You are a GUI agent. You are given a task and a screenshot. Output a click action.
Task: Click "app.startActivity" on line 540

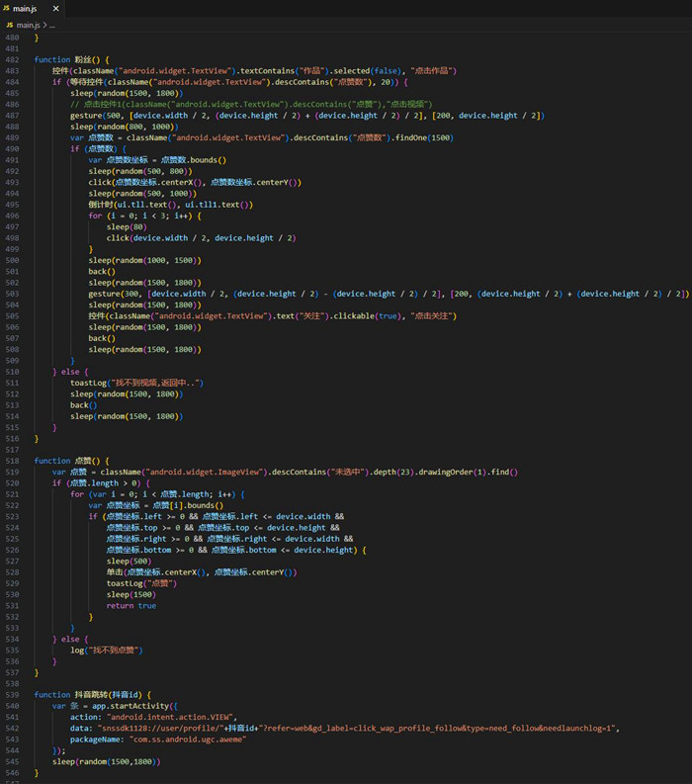click(x=130, y=706)
